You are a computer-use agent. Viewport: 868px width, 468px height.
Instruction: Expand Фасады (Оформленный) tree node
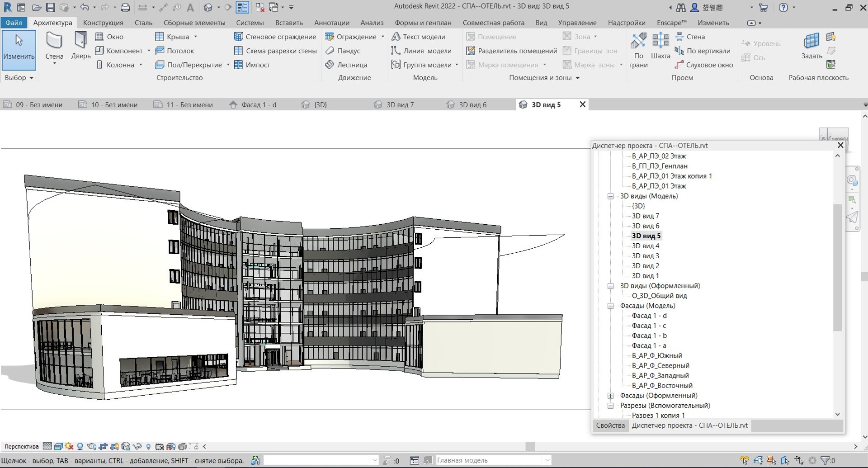(x=610, y=396)
